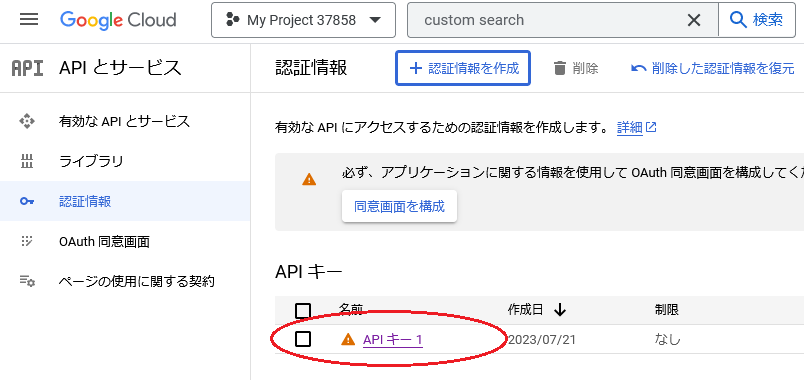804x380 pixels.
Task: Click 削除した認証情報を復元 button
Action: pos(713,68)
